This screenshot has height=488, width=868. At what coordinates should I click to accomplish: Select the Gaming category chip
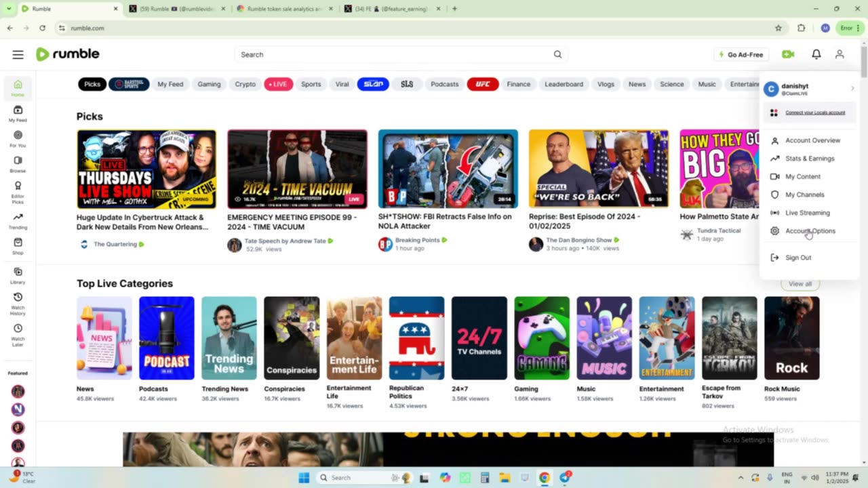point(209,84)
